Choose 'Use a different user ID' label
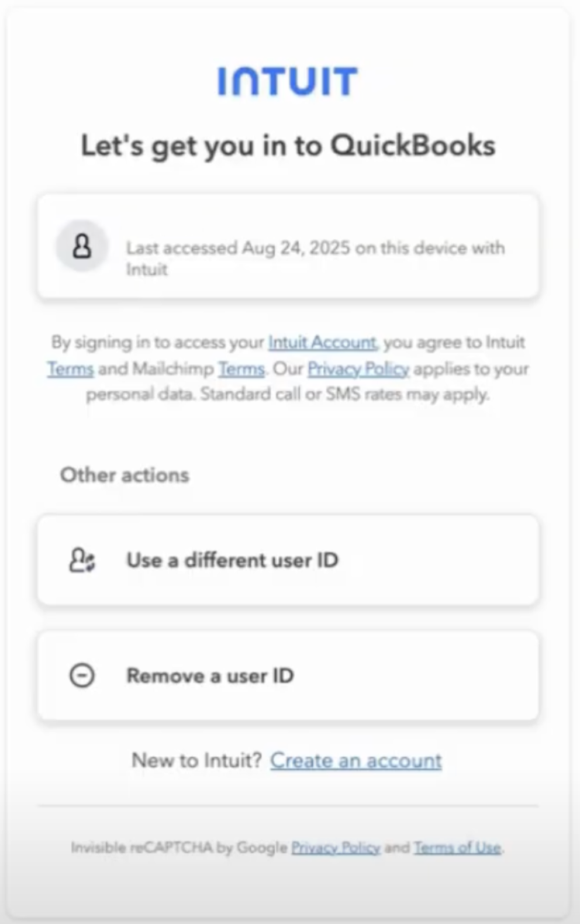This screenshot has width=580, height=924. click(x=232, y=560)
